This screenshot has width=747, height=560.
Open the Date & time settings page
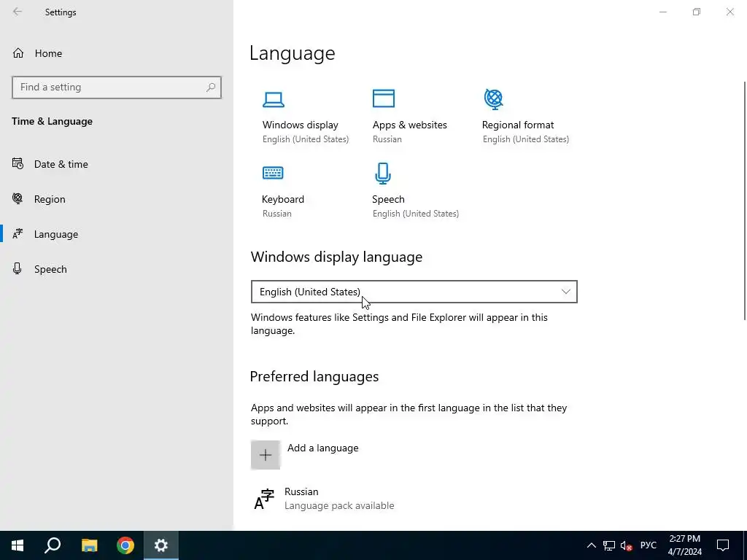(x=61, y=164)
